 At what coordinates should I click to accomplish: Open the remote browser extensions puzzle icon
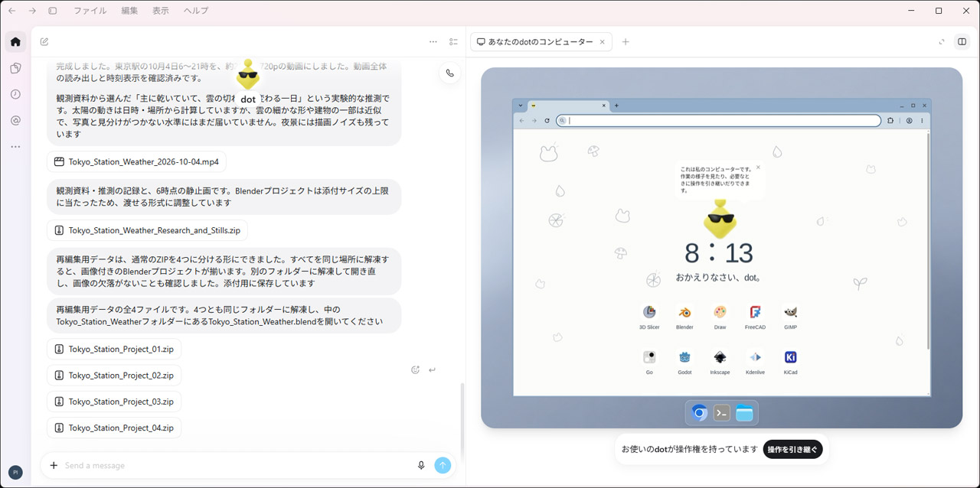pos(891,121)
